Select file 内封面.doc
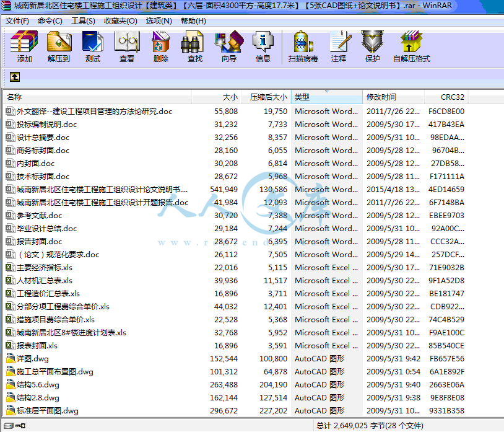 coord(36,164)
